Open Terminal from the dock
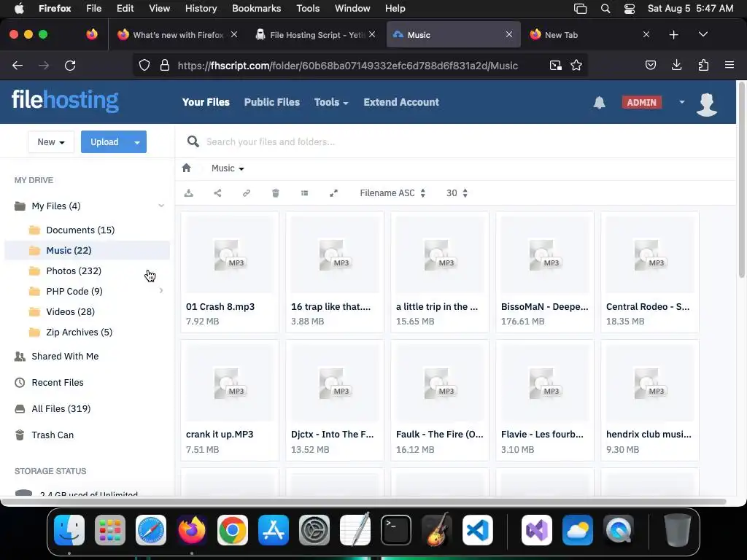The image size is (747, 560). pyautogui.click(x=396, y=530)
